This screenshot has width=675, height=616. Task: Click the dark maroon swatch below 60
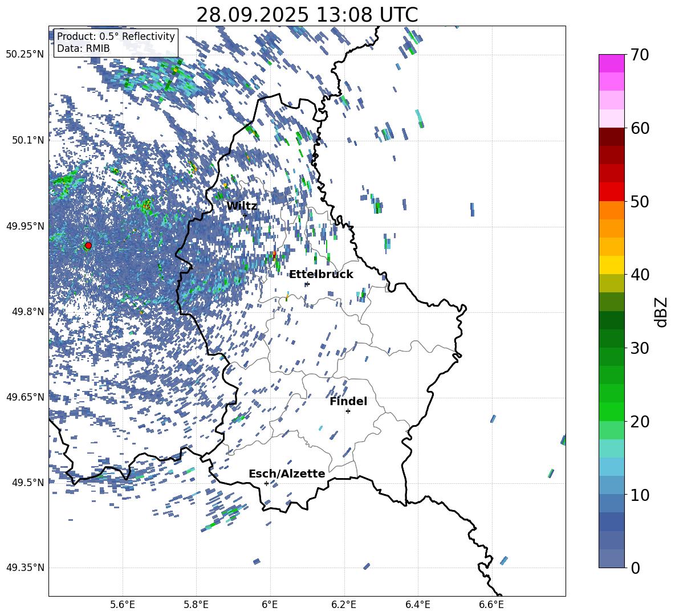(612, 137)
